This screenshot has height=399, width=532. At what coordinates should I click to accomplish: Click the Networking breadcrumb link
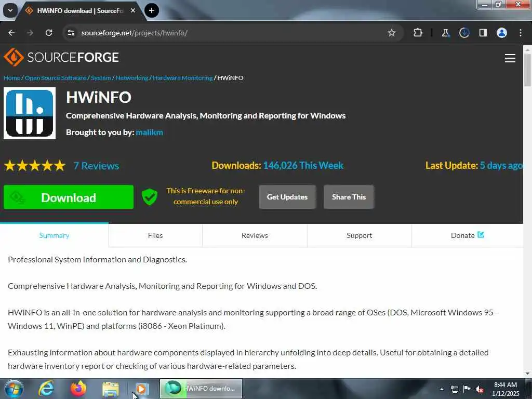tap(132, 78)
